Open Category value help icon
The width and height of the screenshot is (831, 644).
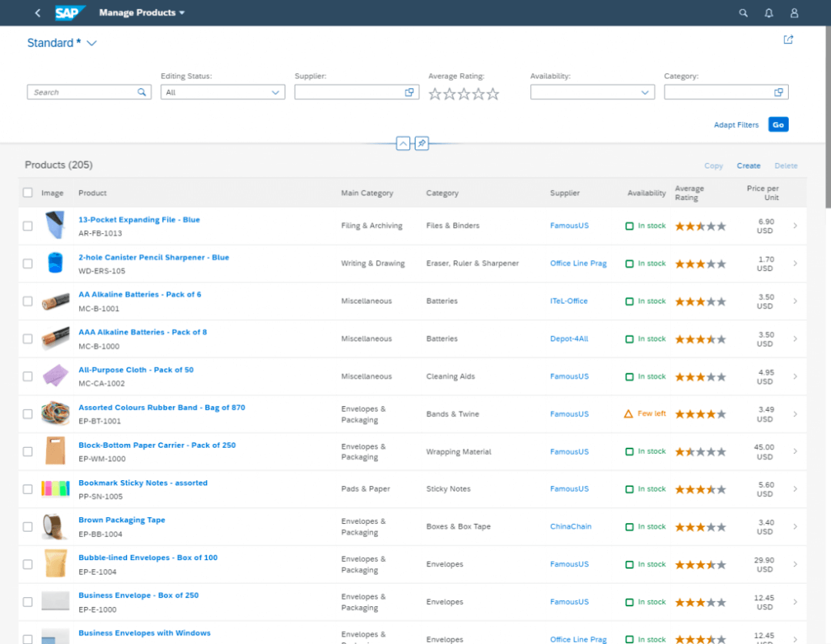pos(778,92)
